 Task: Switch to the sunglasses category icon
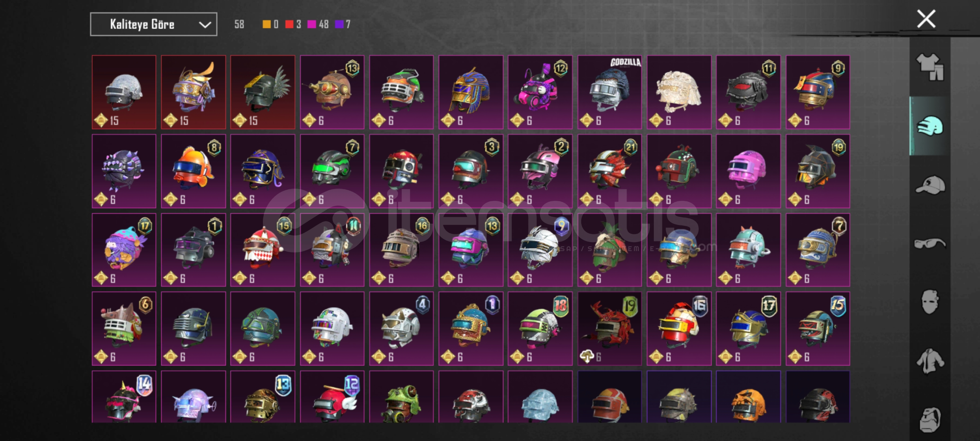tap(930, 244)
